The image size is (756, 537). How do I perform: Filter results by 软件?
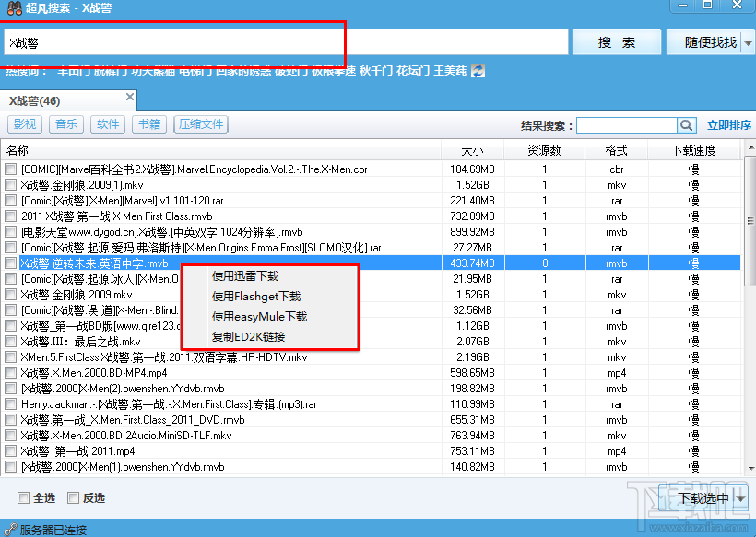coord(108,124)
